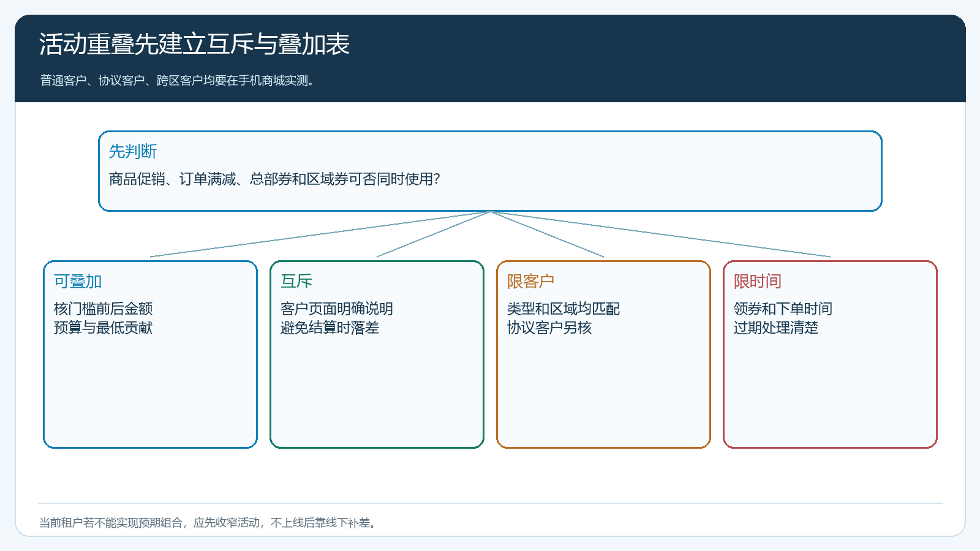
Task: Click the 可叠加 card heading
Action: [x=78, y=282]
